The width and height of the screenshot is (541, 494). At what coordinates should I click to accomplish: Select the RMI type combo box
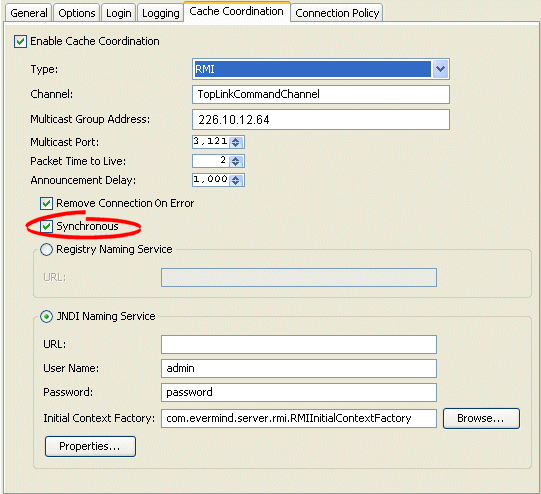[x=313, y=69]
